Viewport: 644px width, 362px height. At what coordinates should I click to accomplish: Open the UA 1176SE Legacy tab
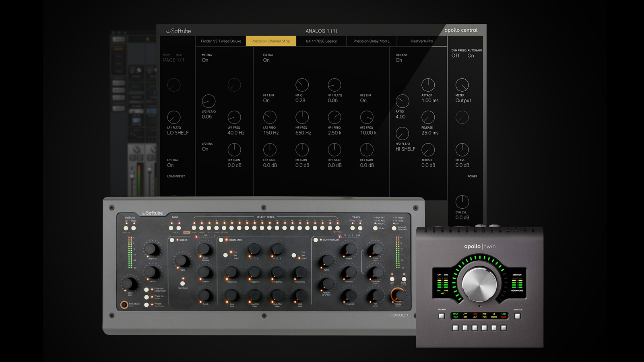[321, 41]
